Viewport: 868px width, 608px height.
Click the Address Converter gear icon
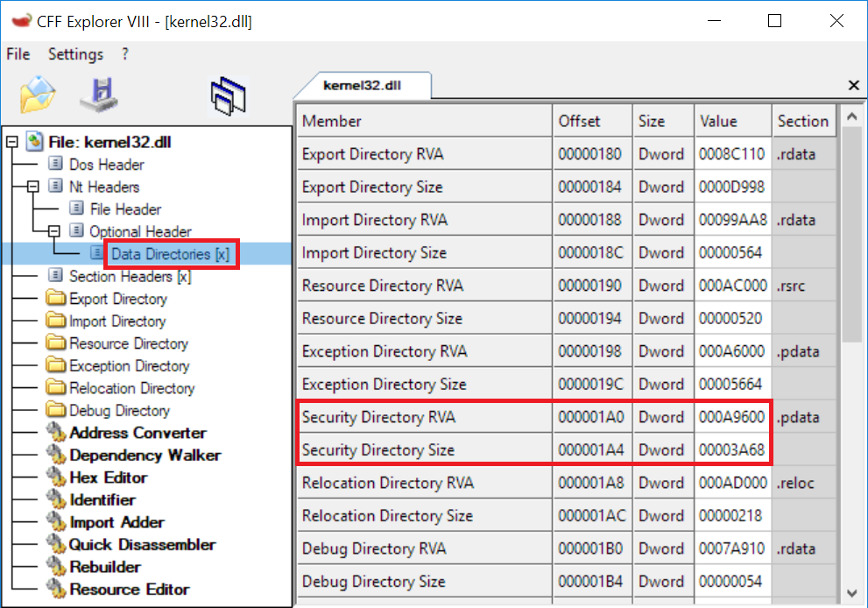coord(56,433)
